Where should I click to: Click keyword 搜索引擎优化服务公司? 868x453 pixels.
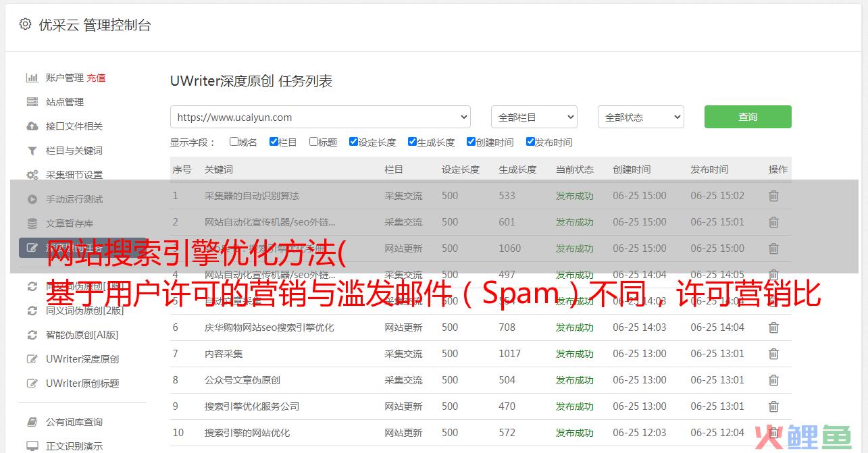pos(252,406)
